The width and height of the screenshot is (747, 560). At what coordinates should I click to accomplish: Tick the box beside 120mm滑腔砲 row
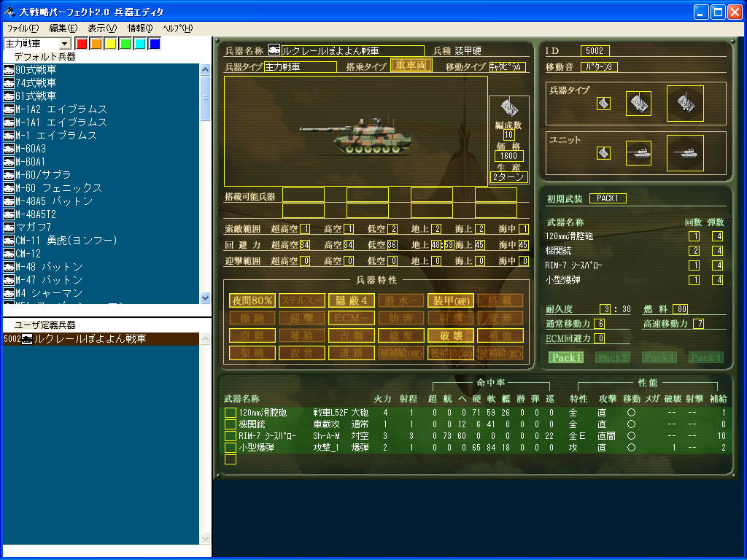coord(231,413)
